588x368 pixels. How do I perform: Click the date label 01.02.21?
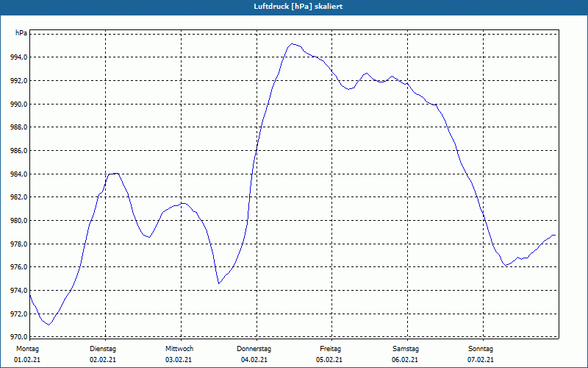click(x=27, y=360)
